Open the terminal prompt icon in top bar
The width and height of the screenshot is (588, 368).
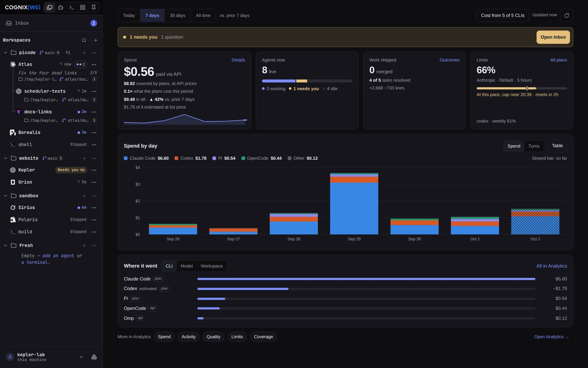click(71, 7)
